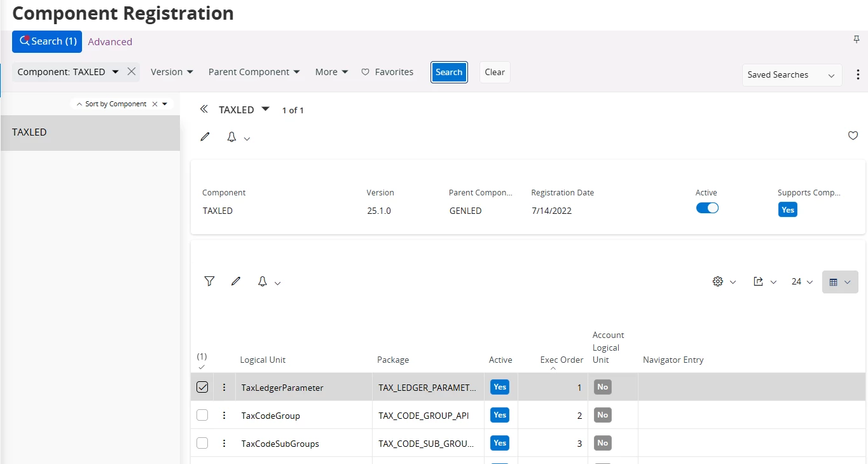Change the table layout view selector
868x464 pixels.
840,282
